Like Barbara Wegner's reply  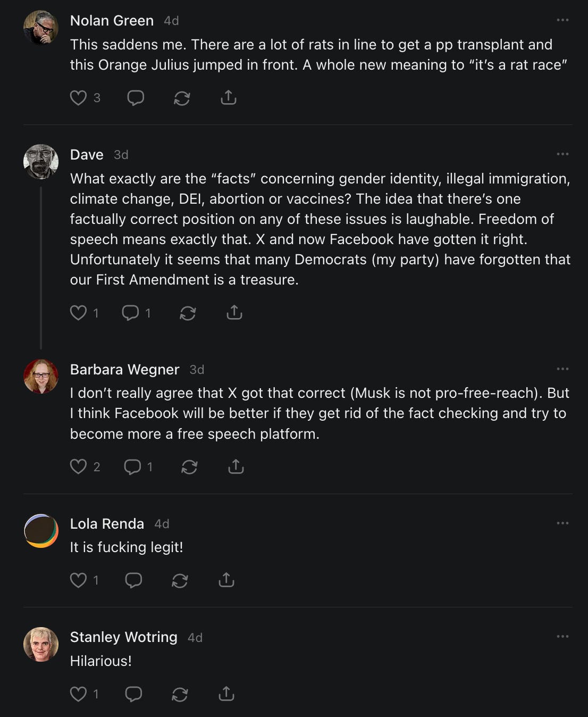[79, 467]
